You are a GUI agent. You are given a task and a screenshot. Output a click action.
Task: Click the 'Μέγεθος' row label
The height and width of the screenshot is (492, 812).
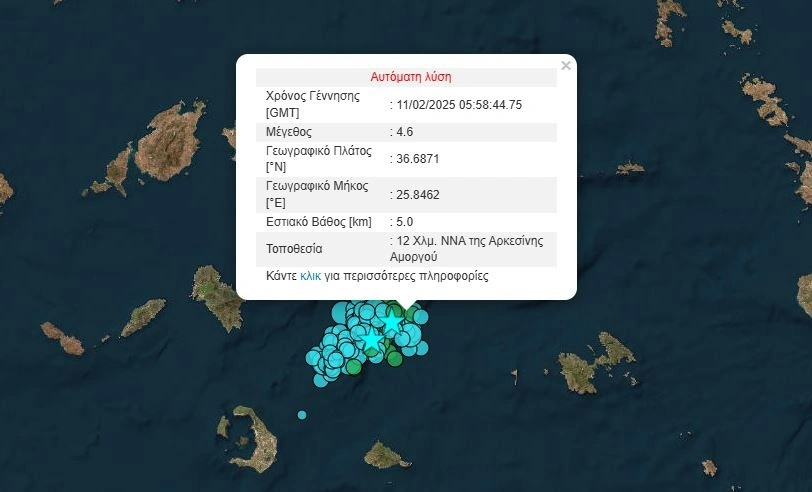pyautogui.click(x=289, y=131)
